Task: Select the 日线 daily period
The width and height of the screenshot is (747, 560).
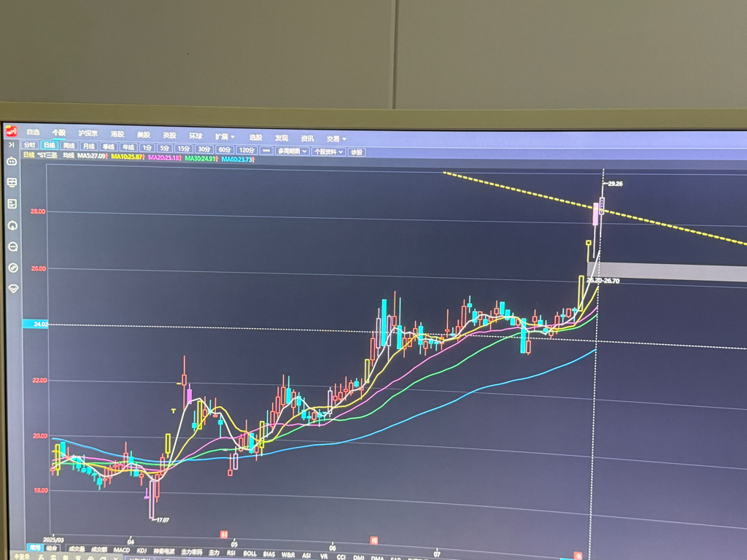Action: pos(49,145)
